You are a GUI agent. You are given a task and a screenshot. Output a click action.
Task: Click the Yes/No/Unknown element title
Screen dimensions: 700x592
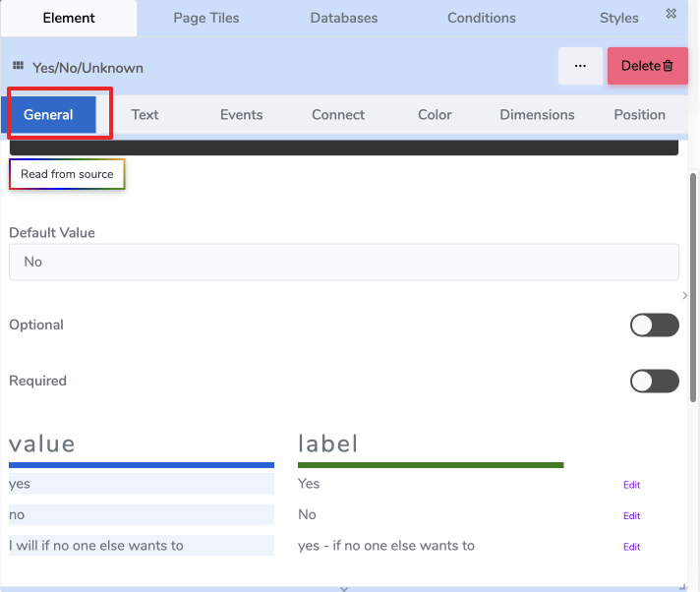pyautogui.click(x=87, y=68)
